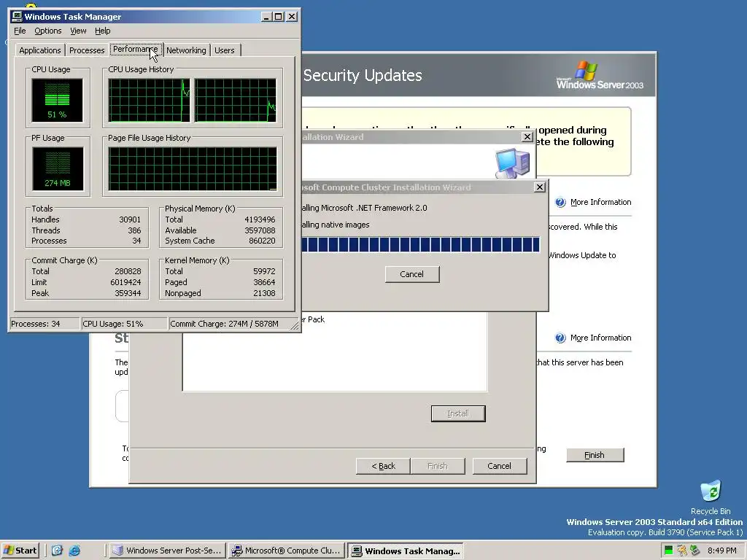Click the Commit Charge Limit value 6019424
747x560 pixels.
click(x=125, y=282)
